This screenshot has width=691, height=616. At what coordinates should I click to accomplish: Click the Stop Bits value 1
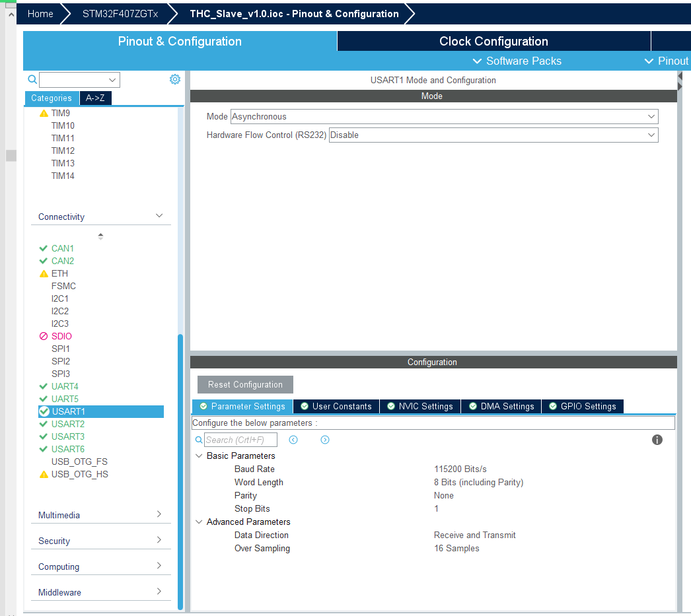[436, 508]
